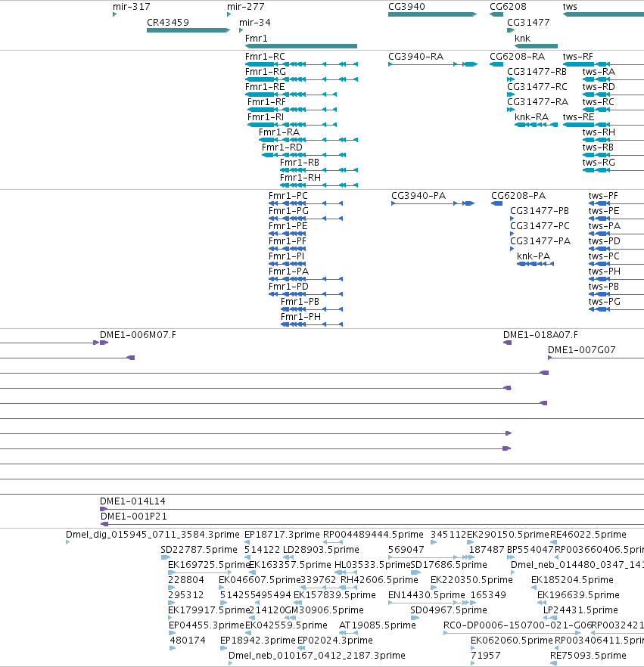Click transcript tws-RE
Viewport: 644px width, 667px height.
pyautogui.click(x=578, y=117)
